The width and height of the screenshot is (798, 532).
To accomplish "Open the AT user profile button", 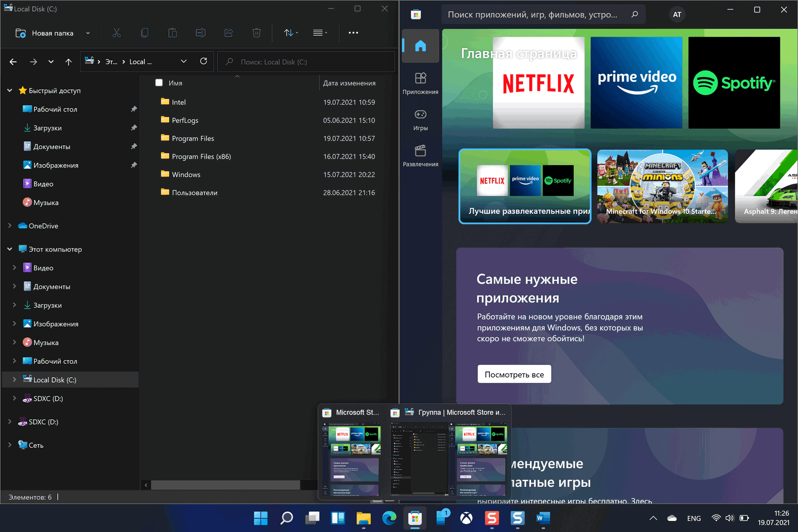I will (x=677, y=14).
